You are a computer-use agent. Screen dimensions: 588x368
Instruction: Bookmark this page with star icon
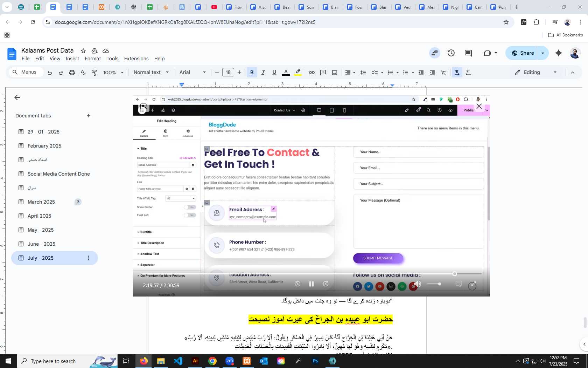[x=506, y=22]
